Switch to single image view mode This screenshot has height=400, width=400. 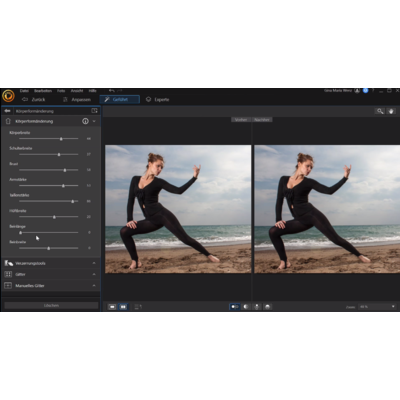coord(112,307)
